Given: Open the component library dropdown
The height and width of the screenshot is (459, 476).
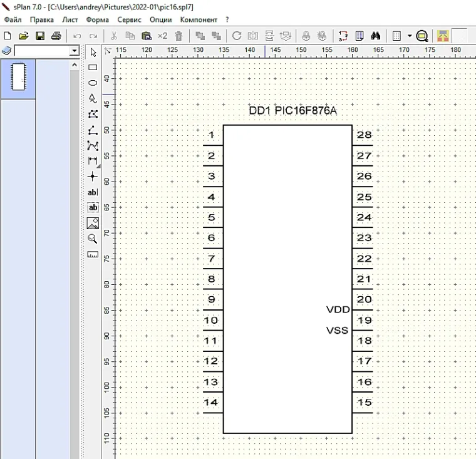Looking at the screenshot, I should 75,51.
